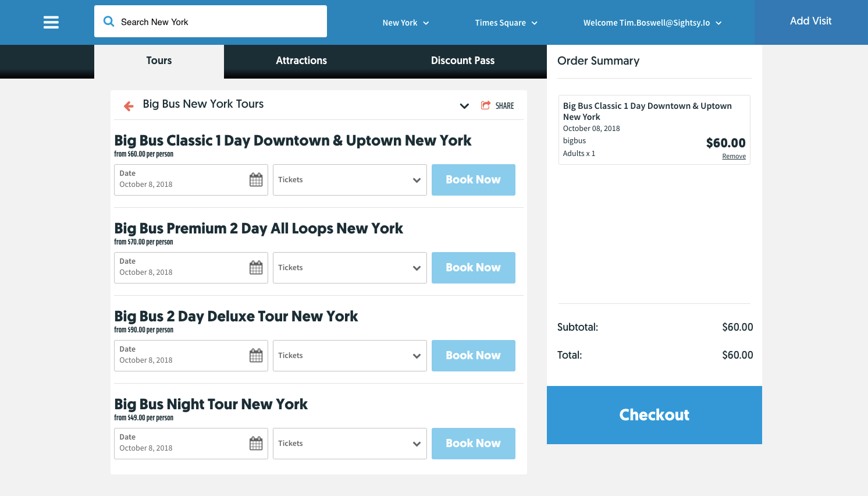Click 'from $90.00 per person' text
The height and width of the screenshot is (496, 868).
tap(144, 330)
